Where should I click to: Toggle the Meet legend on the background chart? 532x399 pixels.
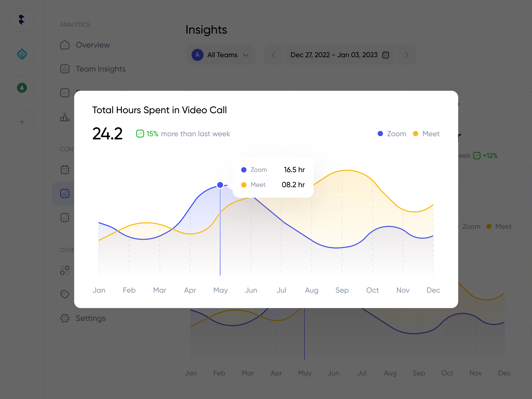[x=499, y=226]
